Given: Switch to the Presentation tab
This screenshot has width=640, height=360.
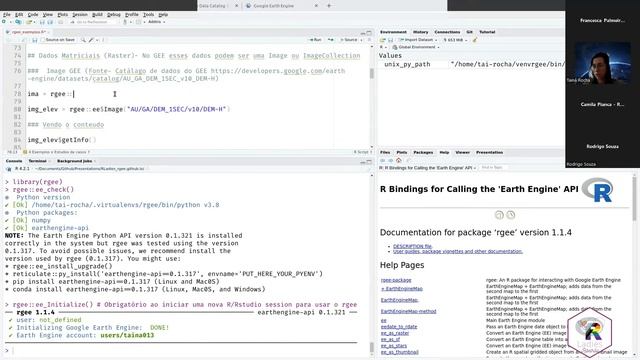Looking at the screenshot, I should click(x=489, y=152).
